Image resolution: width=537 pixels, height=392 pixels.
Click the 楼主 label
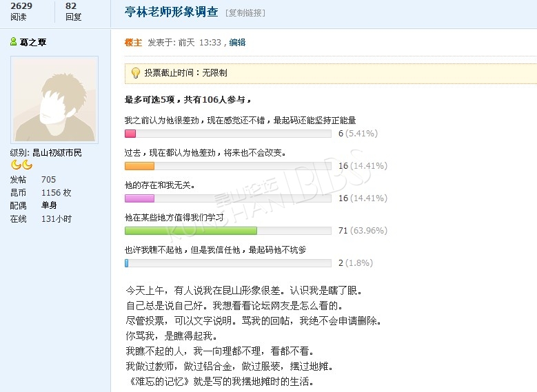[133, 43]
